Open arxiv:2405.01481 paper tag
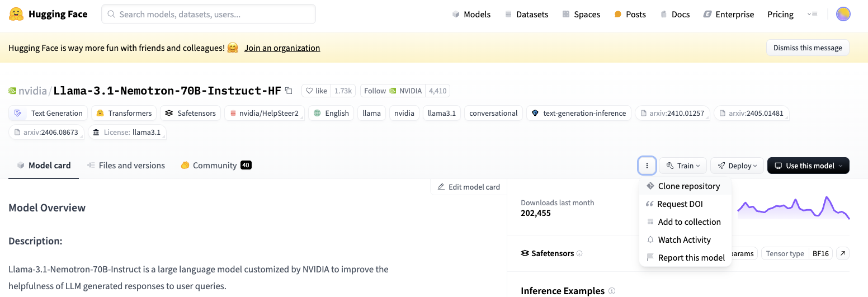The width and height of the screenshot is (868, 297). 752,113
